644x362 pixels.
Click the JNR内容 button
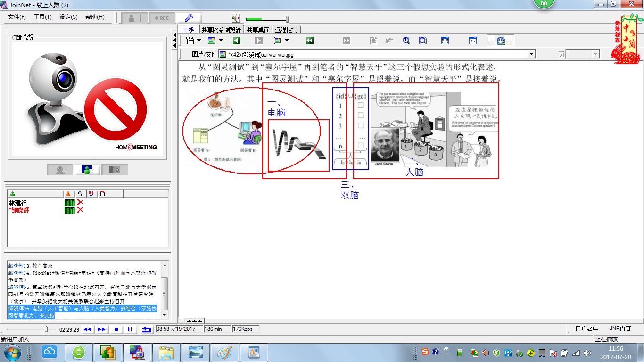click(x=620, y=329)
